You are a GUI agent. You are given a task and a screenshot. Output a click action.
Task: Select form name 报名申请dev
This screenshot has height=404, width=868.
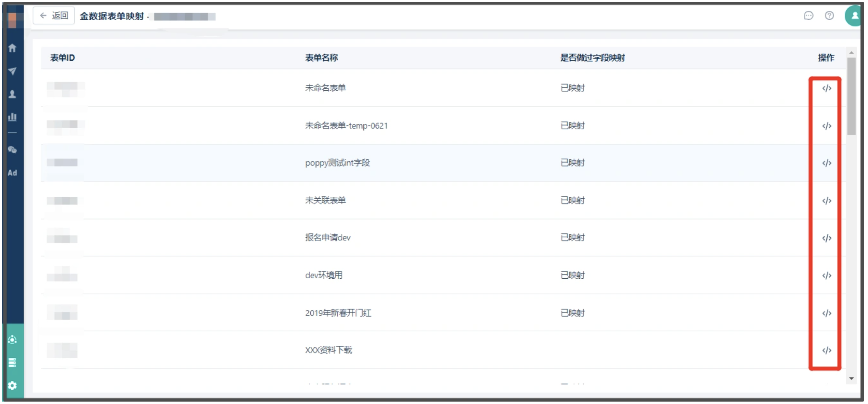[x=328, y=238]
